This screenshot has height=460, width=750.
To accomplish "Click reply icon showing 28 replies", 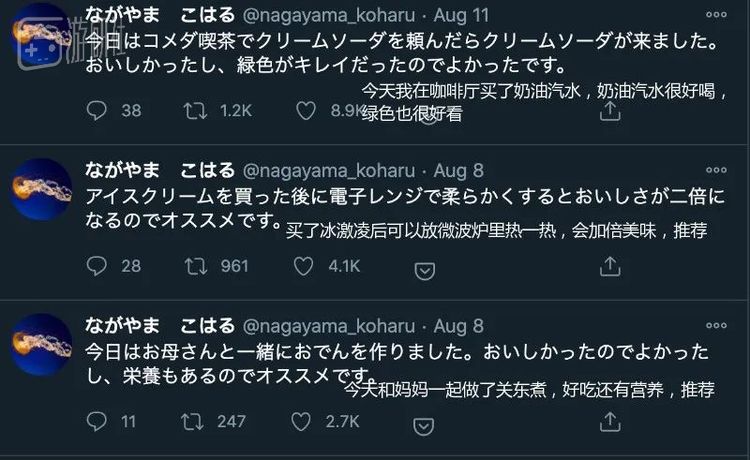I will 96,266.
